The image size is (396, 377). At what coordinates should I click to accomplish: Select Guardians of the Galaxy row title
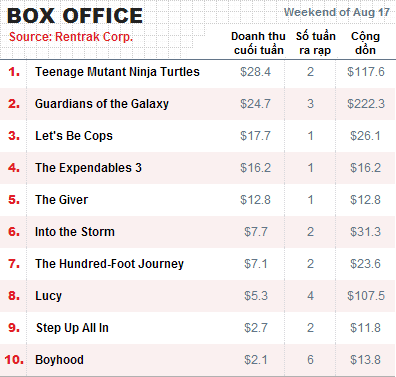pos(102,104)
